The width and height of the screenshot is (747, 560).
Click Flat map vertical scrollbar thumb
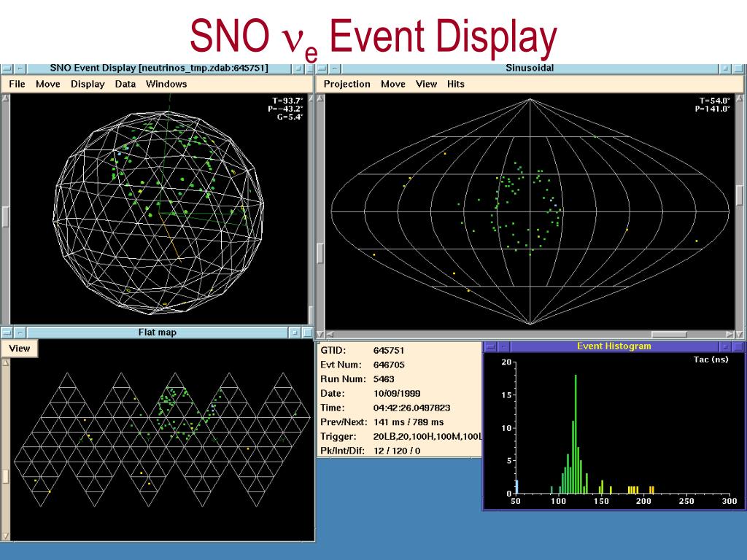coord(6,477)
